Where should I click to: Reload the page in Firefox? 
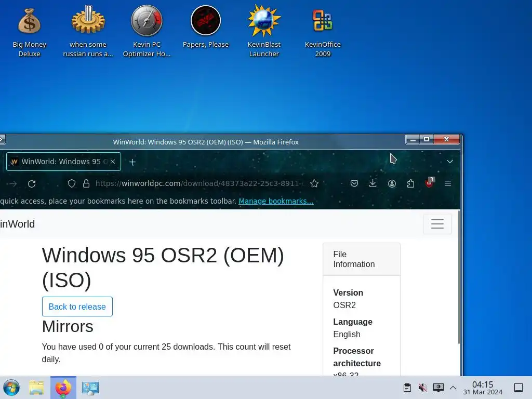tap(32, 183)
